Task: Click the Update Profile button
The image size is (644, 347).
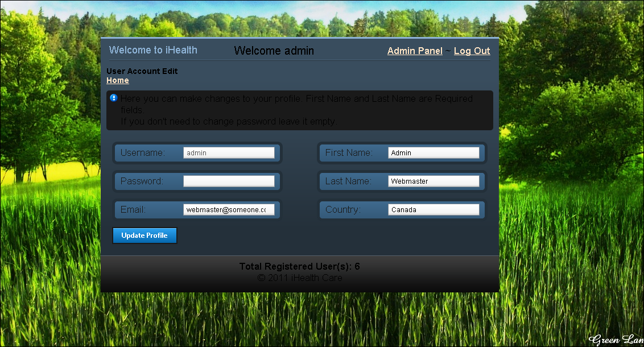Action: click(145, 235)
